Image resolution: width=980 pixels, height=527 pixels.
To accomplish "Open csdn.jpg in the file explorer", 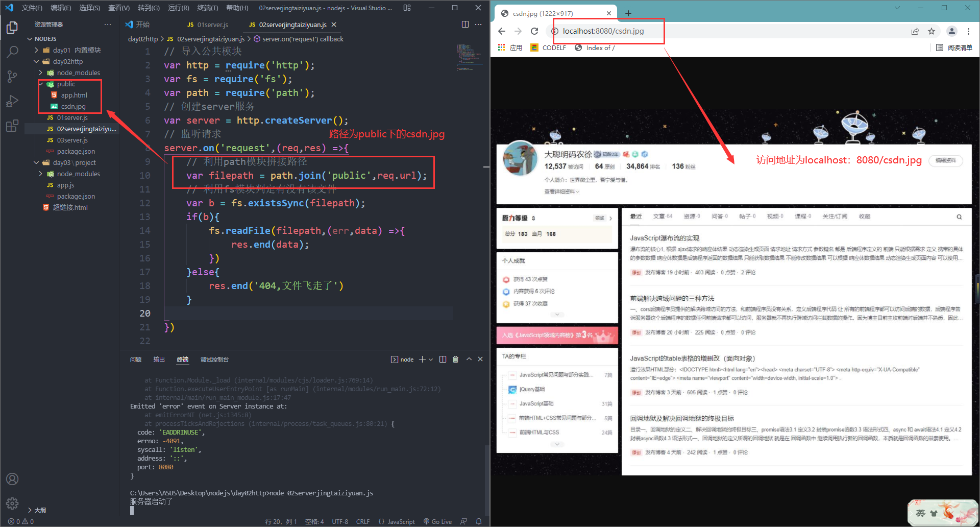I will (73, 106).
